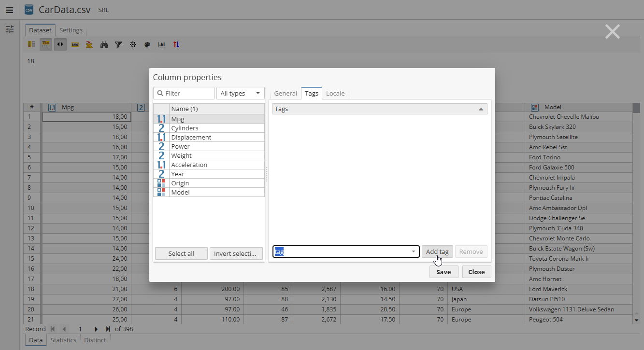The width and height of the screenshot is (644, 350).
Task: Expand the tag combo box dropdown arrow
Action: point(414,252)
